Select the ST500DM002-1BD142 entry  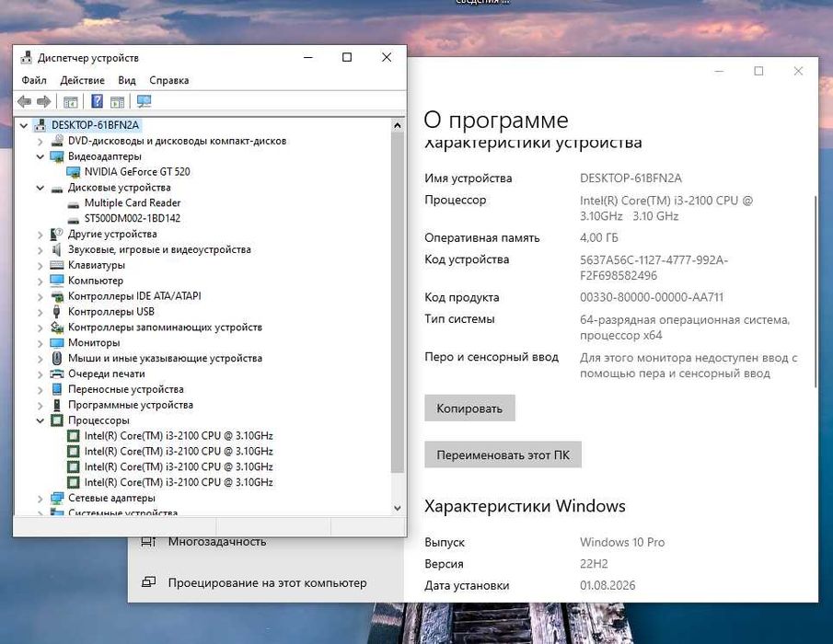pyautogui.click(x=133, y=219)
